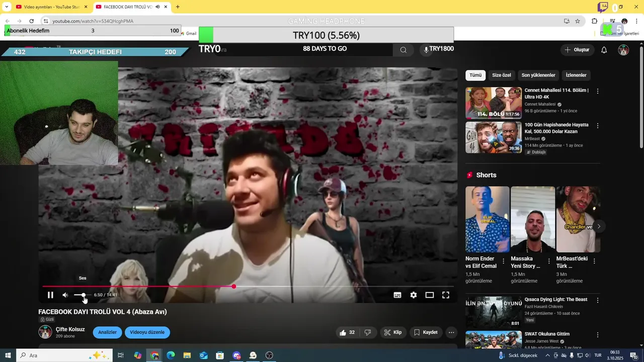This screenshot has width=644, height=362.
Task: Open Task View on taskbar
Action: pyautogui.click(x=121, y=355)
